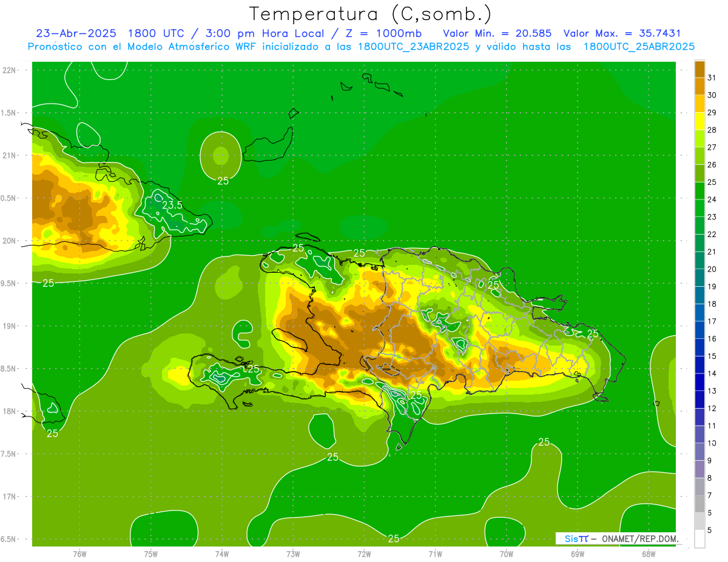
Task: Click the teal swatch between 19 and 20
Action: coord(699,278)
